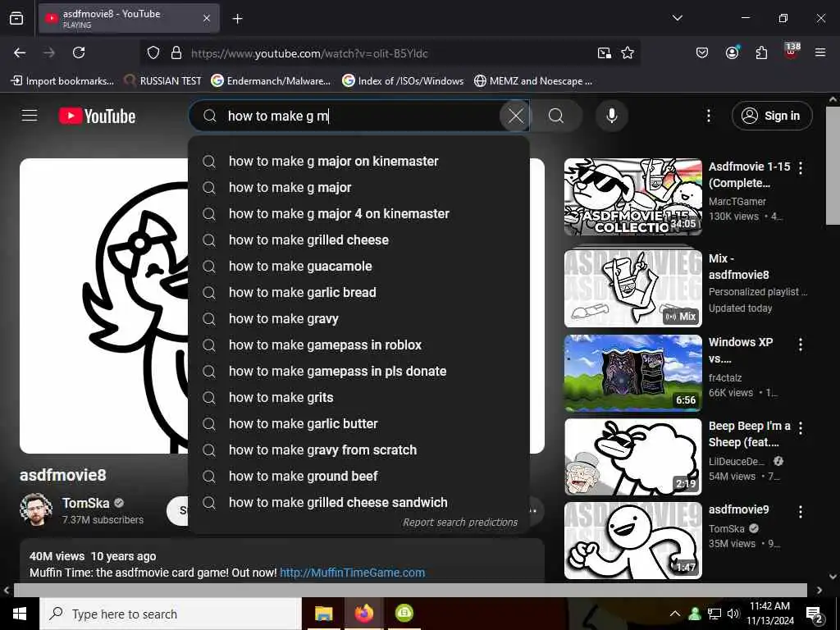Open the Endermanch/Malware bookmark
This screenshot has height=630, width=840.
tap(271, 81)
